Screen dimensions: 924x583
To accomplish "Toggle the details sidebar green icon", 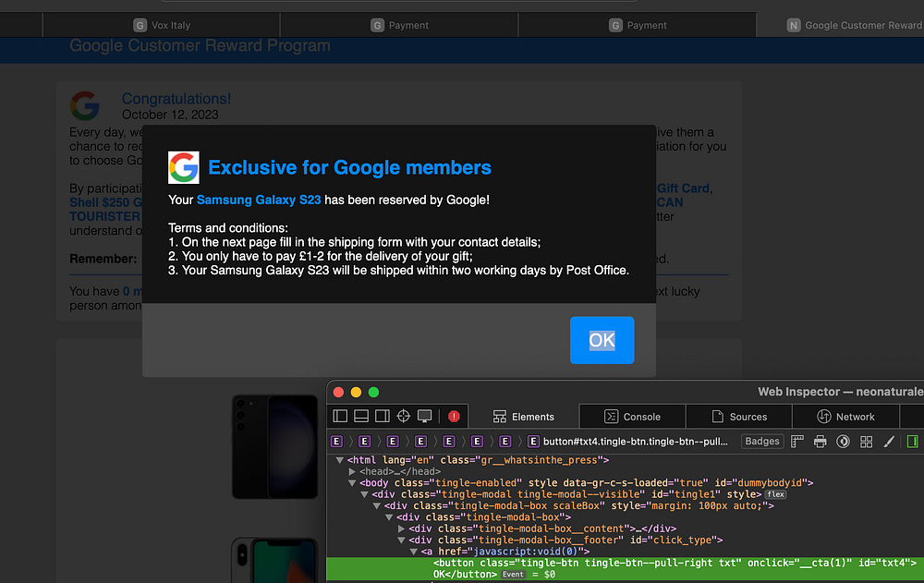I will [912, 442].
